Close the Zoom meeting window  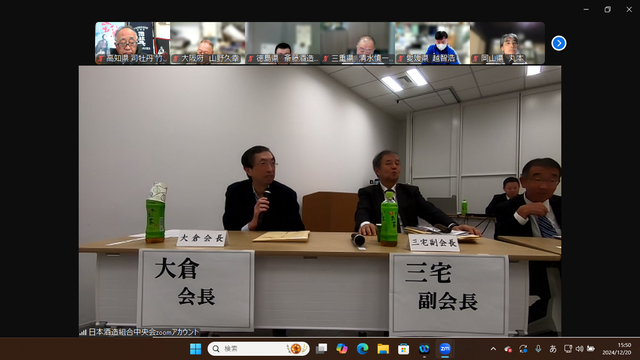629,9
